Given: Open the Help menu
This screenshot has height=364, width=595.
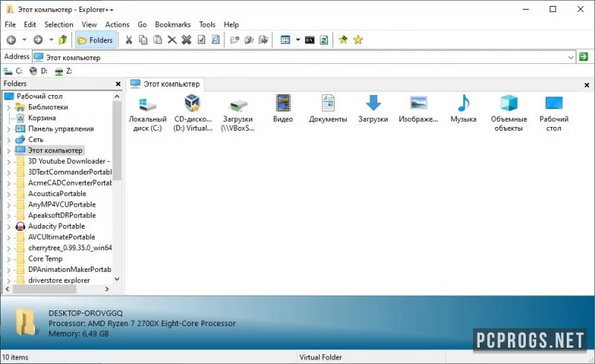Looking at the screenshot, I should (x=231, y=25).
